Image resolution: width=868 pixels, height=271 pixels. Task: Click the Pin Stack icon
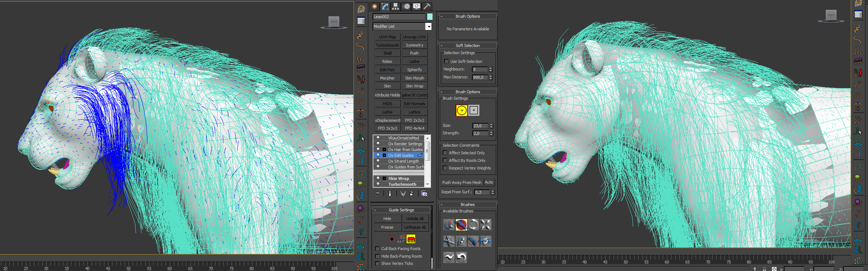(x=378, y=194)
